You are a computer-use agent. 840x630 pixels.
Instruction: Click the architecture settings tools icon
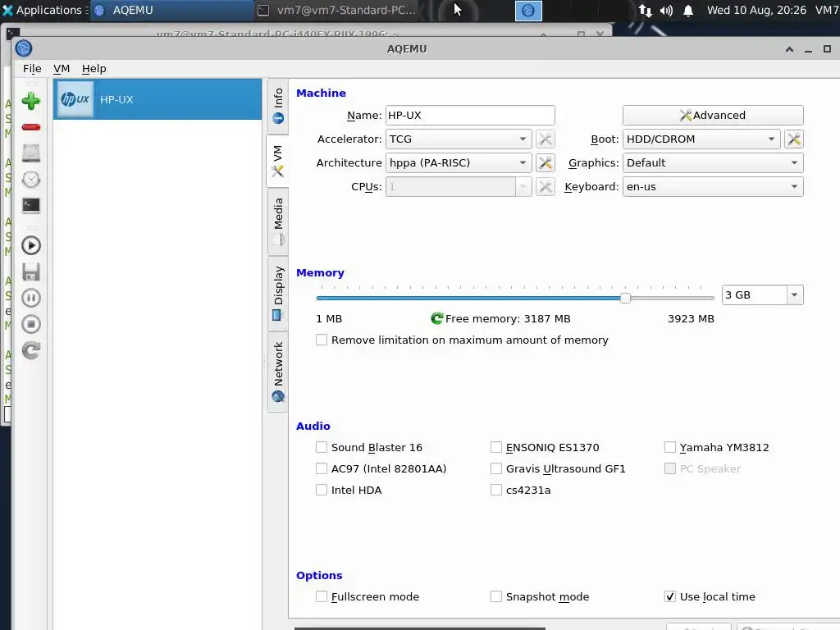pyautogui.click(x=546, y=163)
